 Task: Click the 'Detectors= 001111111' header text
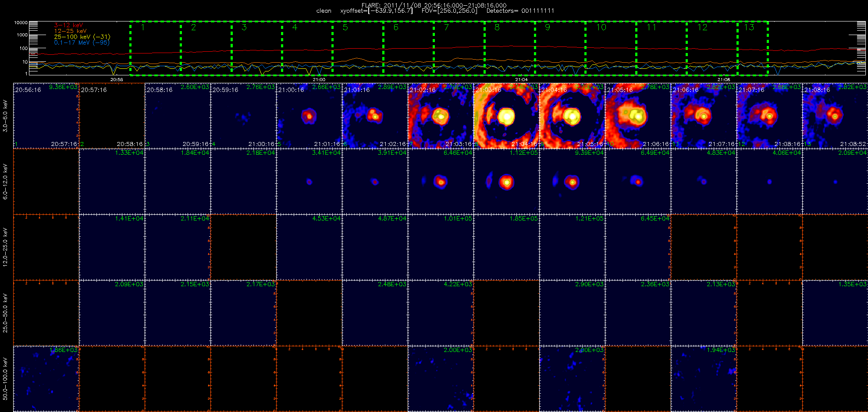[520, 11]
